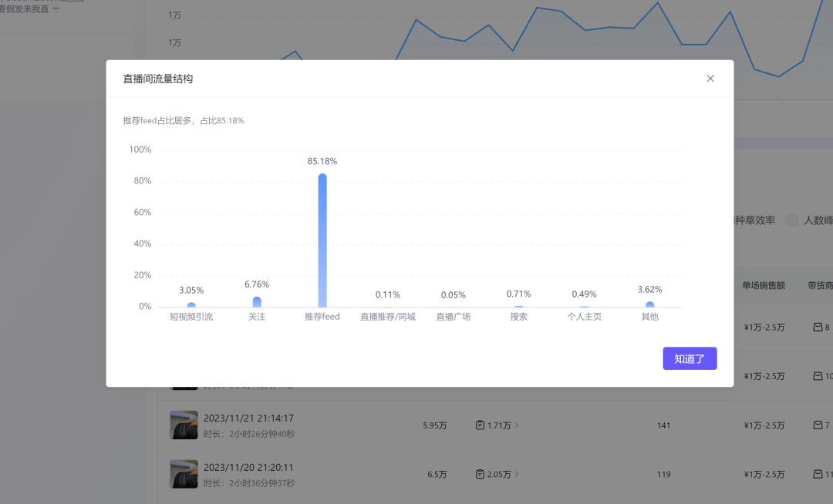
Task: Click the 关注 bar in the chart
Action: pos(257,302)
